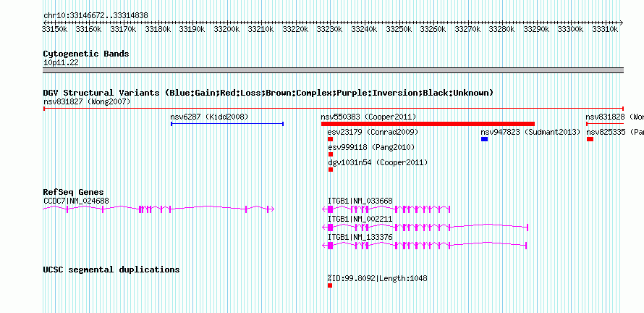Click the 'UCSC segmental duplications' track title

point(111,270)
